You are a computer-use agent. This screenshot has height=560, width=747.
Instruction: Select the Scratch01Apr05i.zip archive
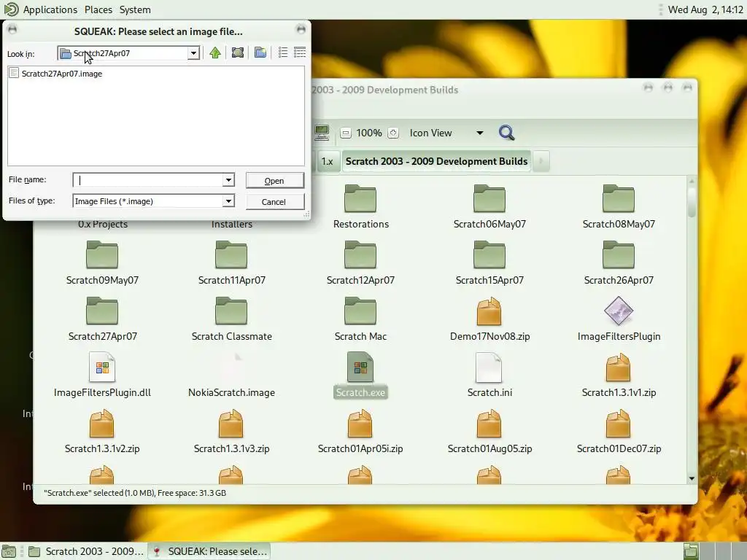[360, 431]
